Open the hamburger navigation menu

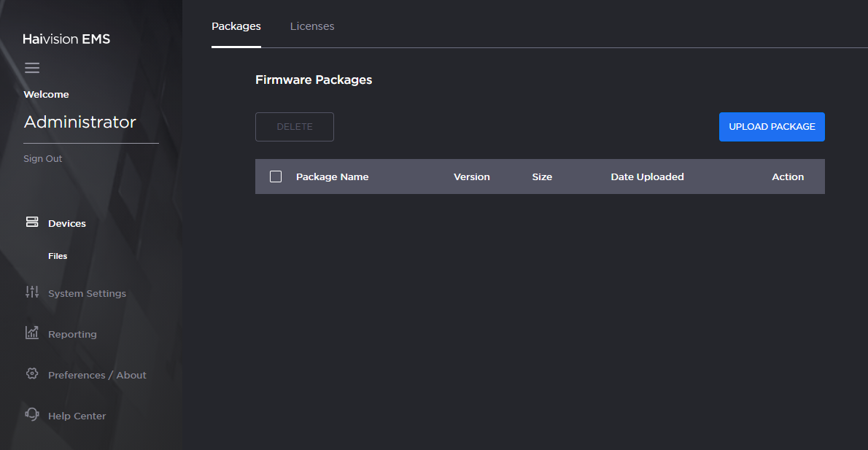[32, 67]
